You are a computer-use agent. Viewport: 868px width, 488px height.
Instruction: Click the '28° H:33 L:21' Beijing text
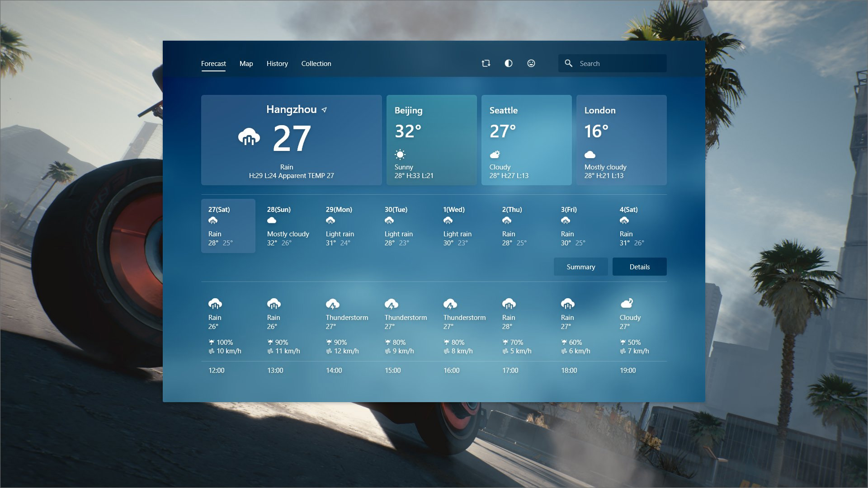point(414,176)
